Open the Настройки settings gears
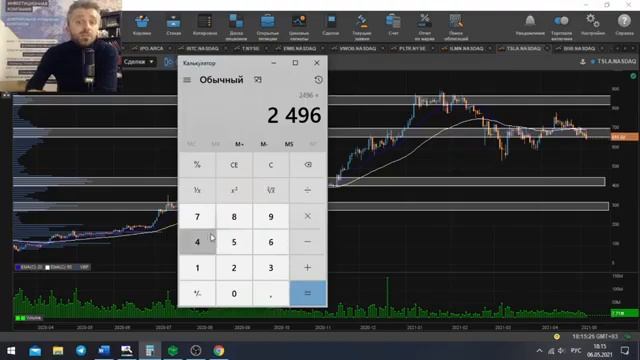This screenshot has height=360, width=640. point(593,25)
